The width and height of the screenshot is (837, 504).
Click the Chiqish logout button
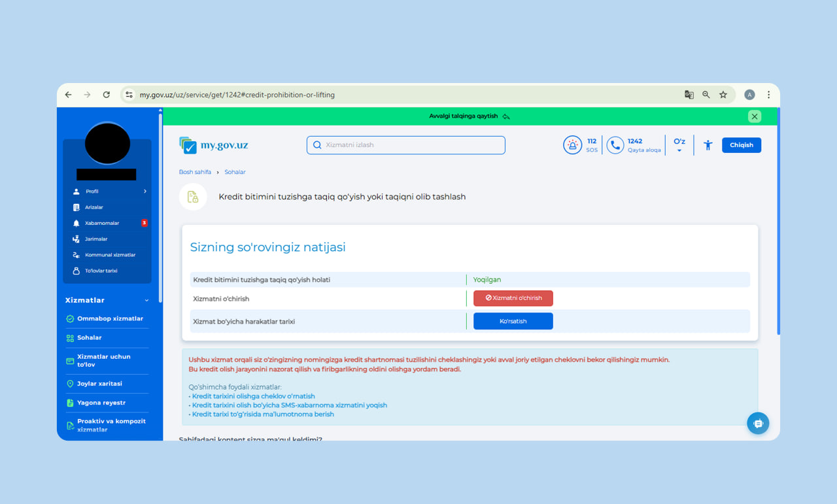pyautogui.click(x=741, y=145)
